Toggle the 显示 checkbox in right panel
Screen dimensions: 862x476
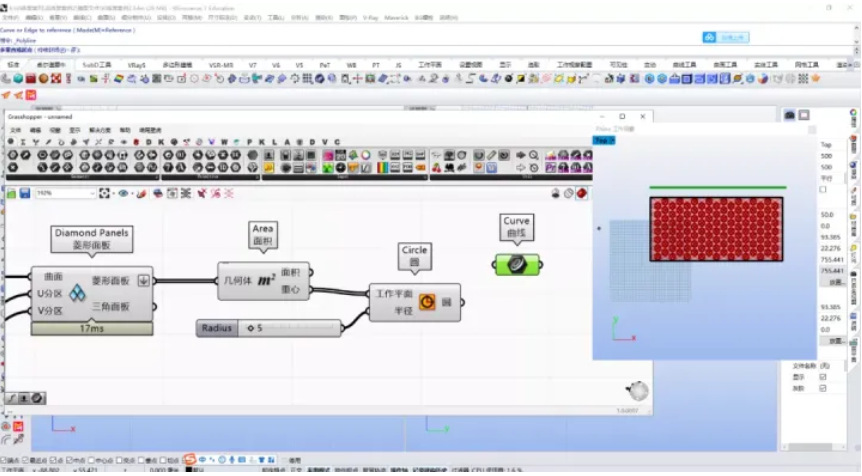(x=823, y=377)
